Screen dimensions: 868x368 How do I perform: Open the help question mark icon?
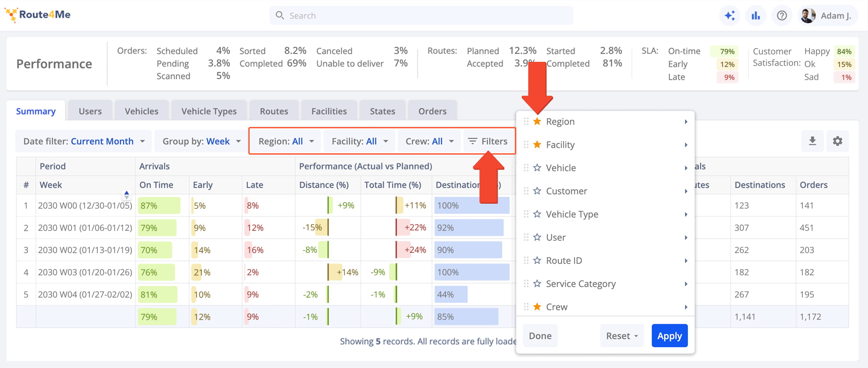click(782, 16)
